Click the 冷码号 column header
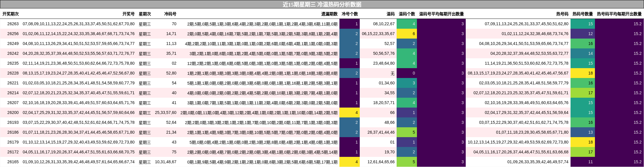This screenshot has height=167, width=644. [x=170, y=14]
